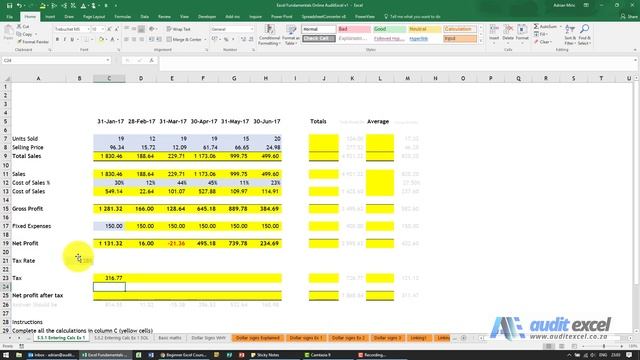Open the font size dropdown
The width and height of the screenshot is (640, 360).
coord(102,29)
